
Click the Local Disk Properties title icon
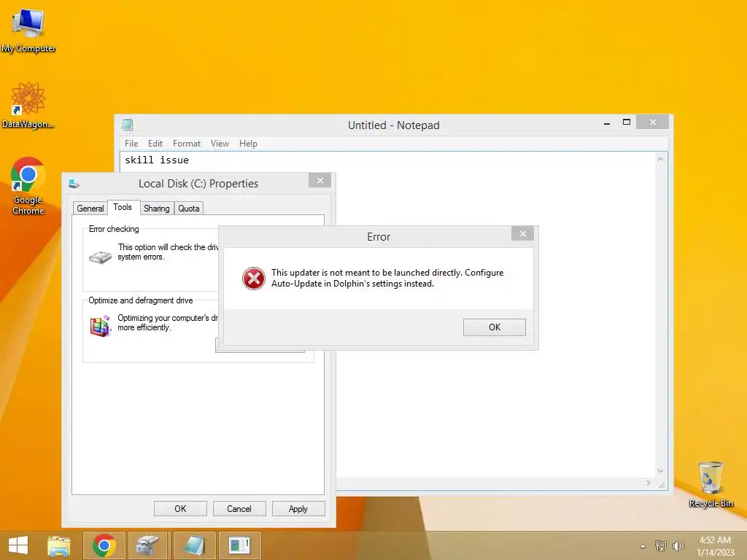click(x=74, y=183)
